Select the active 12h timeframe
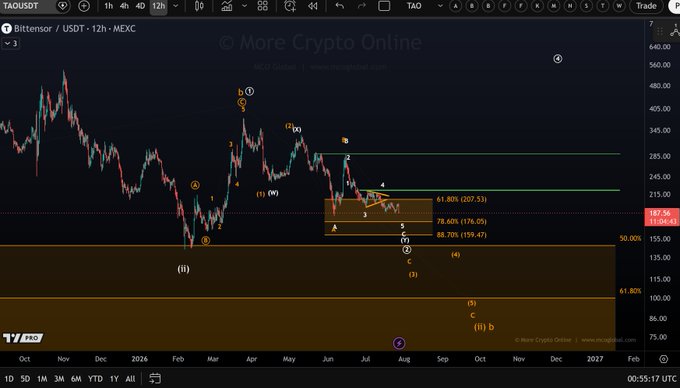Image resolution: width=680 pixels, height=388 pixels. coord(158,6)
